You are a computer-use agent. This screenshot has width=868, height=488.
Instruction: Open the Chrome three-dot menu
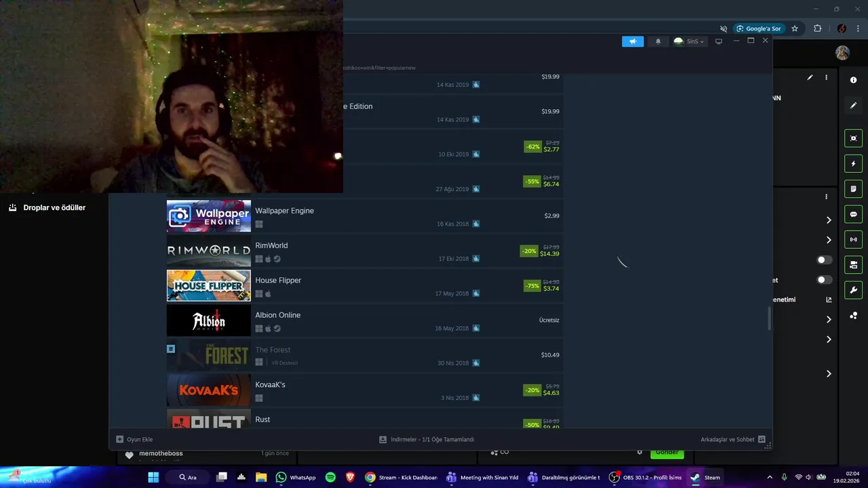(859, 28)
